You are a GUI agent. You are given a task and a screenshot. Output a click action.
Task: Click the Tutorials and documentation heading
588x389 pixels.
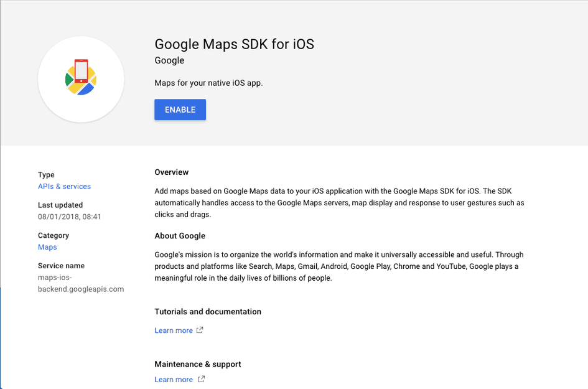[207, 312]
